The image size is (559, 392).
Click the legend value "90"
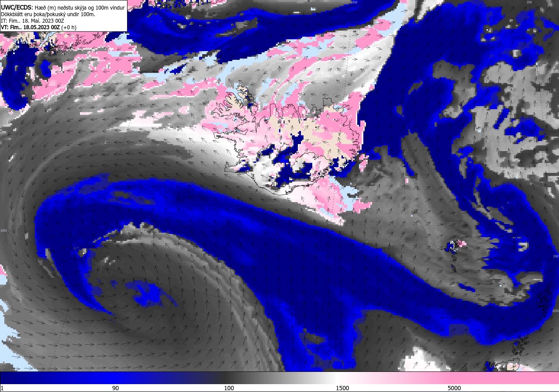(115, 388)
